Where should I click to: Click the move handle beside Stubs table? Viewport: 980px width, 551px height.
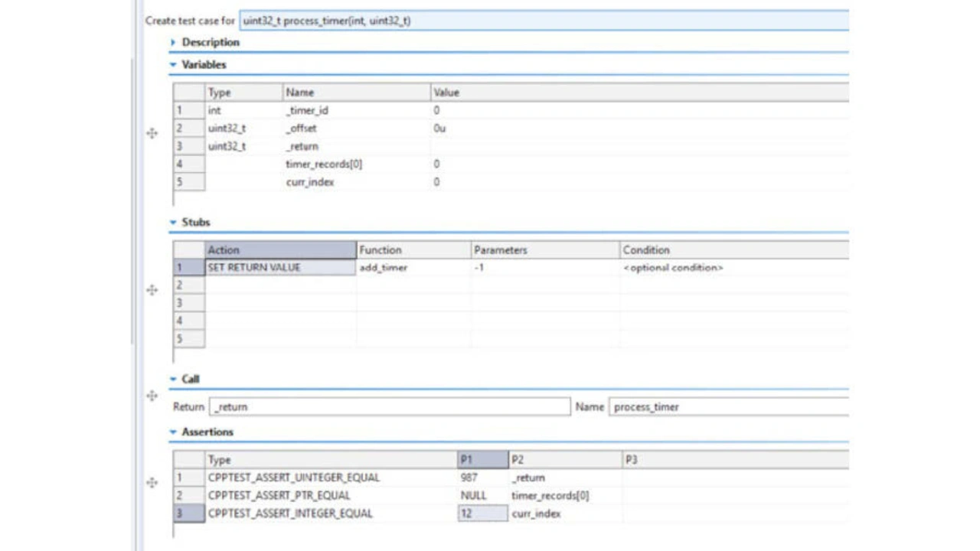[152, 290]
